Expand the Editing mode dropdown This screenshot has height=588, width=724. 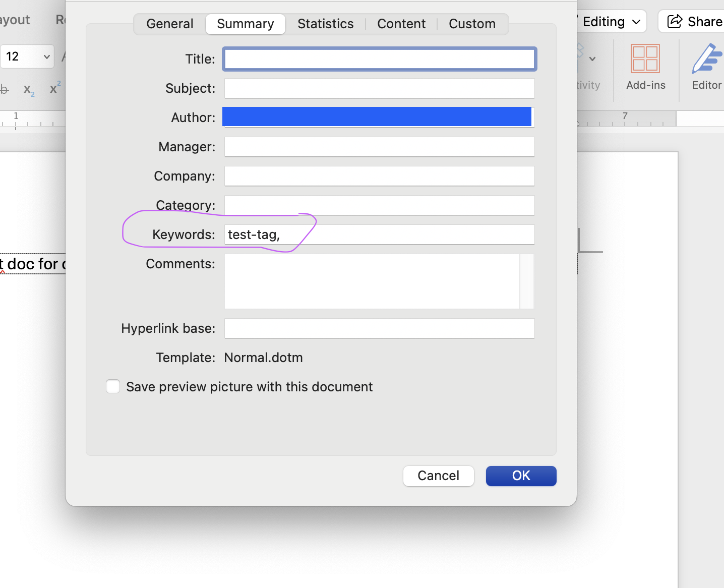pyautogui.click(x=611, y=22)
